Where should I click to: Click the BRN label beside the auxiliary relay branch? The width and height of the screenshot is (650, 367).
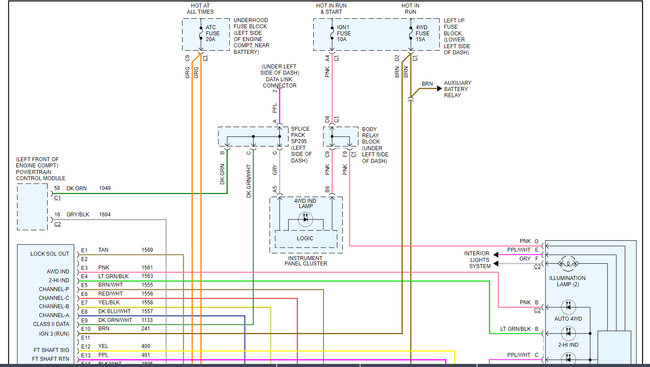[427, 84]
